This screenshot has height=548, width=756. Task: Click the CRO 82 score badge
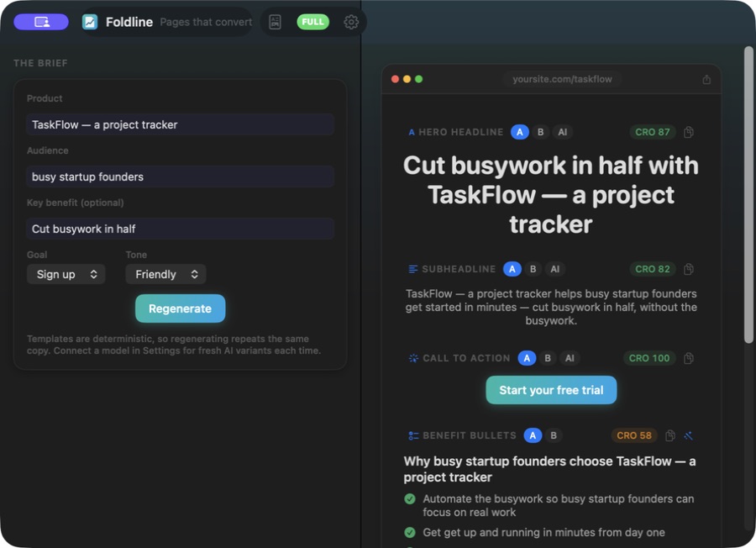tap(653, 269)
